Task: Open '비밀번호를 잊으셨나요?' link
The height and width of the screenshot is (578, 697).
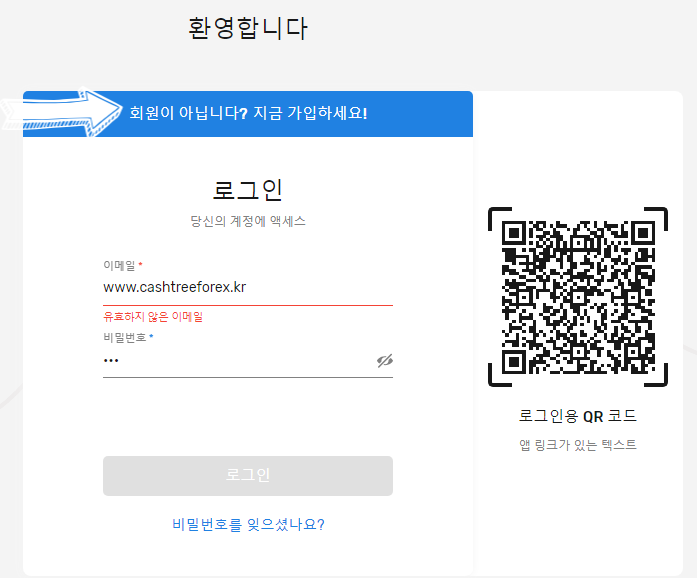Action: click(248, 524)
